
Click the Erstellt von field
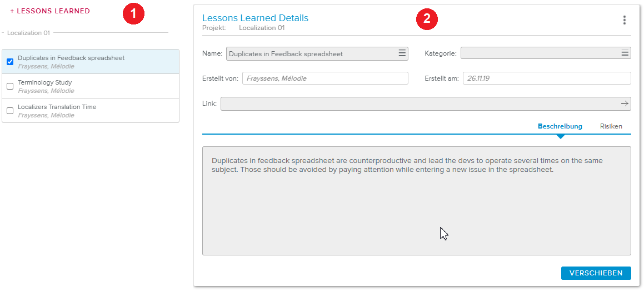325,78
